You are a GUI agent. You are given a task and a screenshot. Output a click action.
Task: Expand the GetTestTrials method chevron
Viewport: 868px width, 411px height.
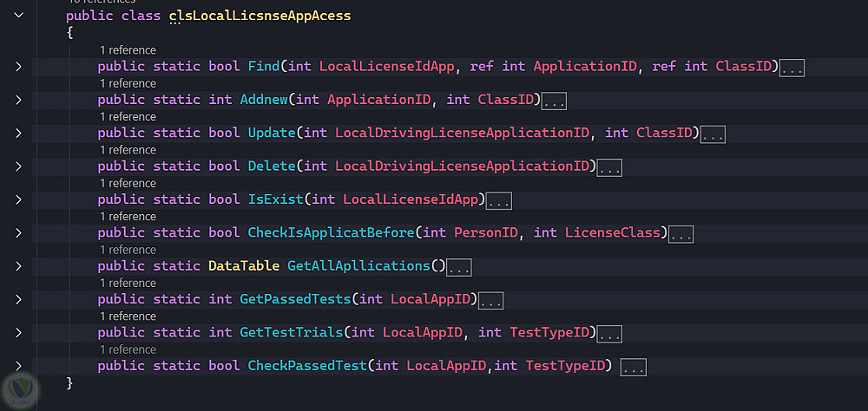tap(19, 333)
